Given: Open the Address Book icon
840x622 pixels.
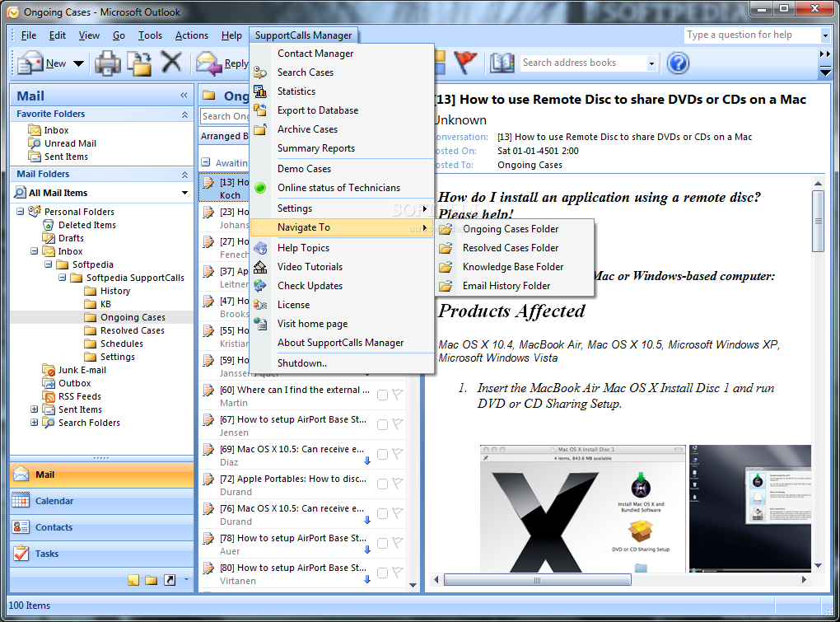Looking at the screenshot, I should click(502, 63).
